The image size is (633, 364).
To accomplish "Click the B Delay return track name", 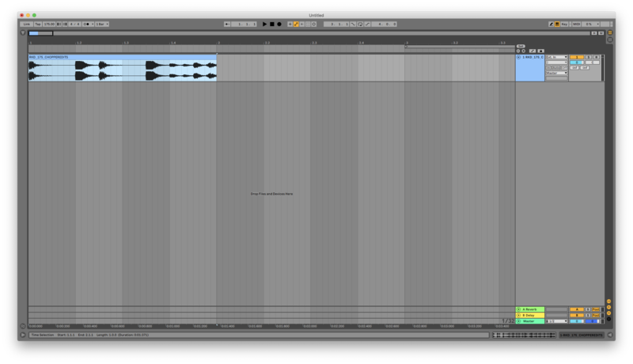I will (530, 315).
